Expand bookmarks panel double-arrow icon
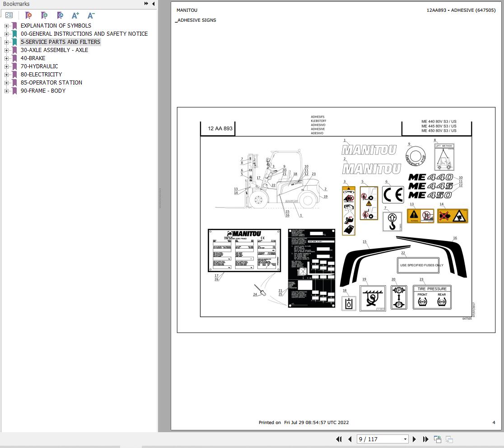This screenshot has height=448, width=504. pyautogui.click(x=146, y=4)
